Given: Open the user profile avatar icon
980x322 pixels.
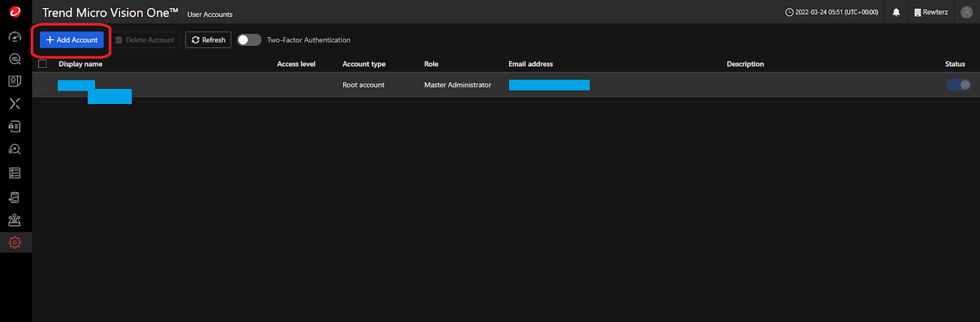Looking at the screenshot, I should pyautogui.click(x=967, y=12).
